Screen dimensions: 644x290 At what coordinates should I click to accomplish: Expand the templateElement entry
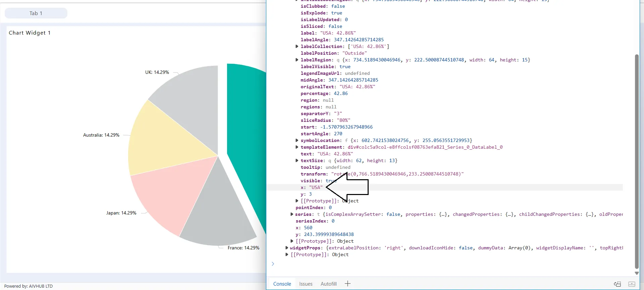(297, 147)
